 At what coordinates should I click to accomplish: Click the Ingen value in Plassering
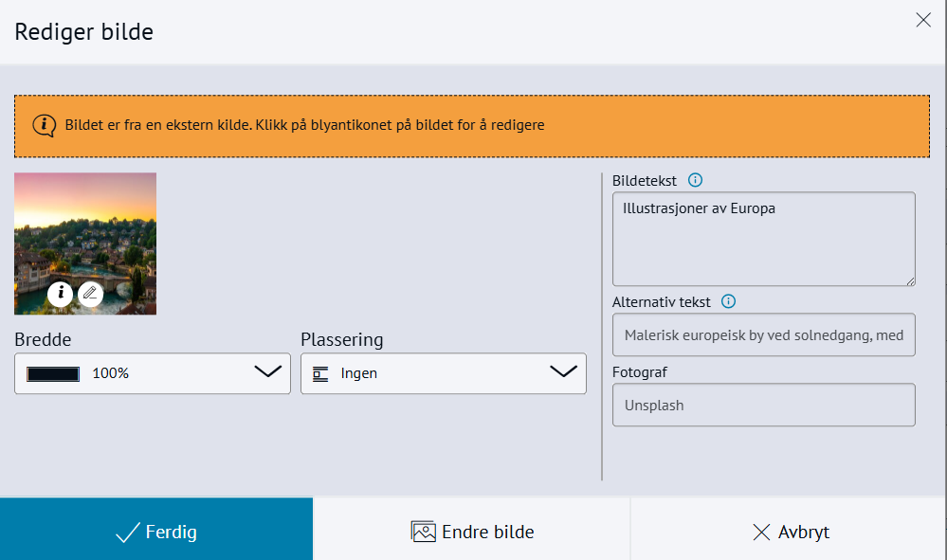point(359,373)
